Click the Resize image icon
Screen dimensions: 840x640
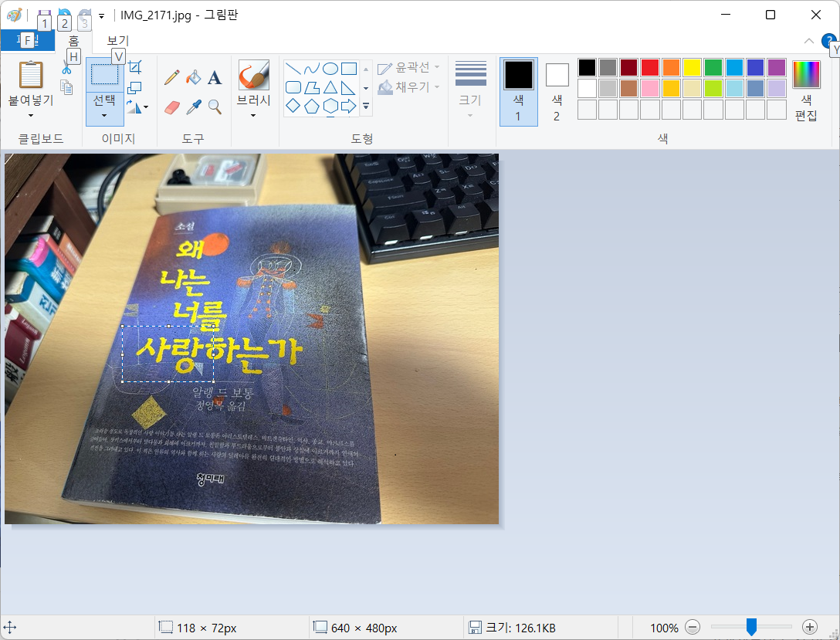(x=134, y=87)
